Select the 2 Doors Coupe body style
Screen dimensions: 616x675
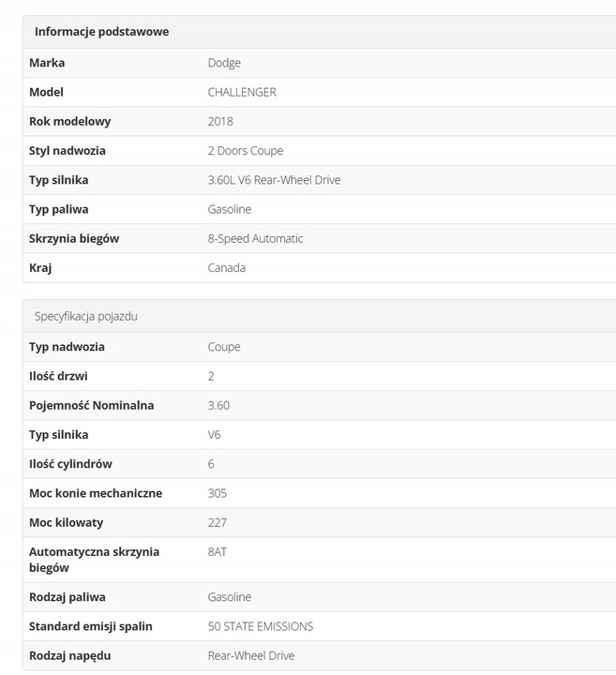pos(245,151)
